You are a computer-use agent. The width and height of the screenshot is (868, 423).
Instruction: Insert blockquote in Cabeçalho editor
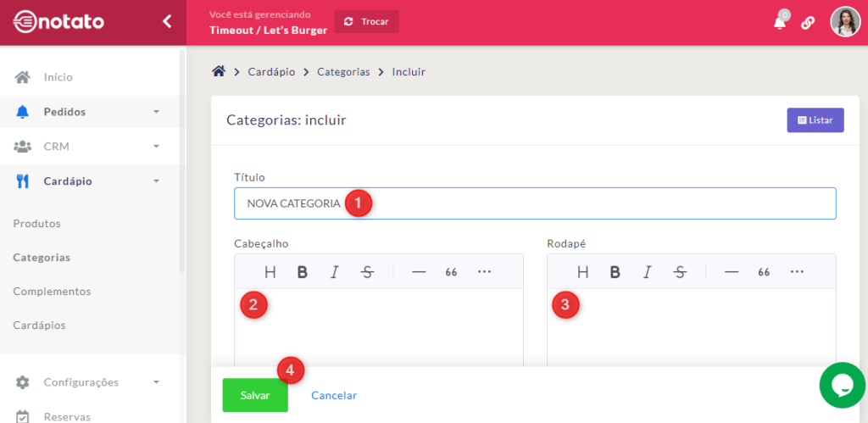[x=451, y=272]
